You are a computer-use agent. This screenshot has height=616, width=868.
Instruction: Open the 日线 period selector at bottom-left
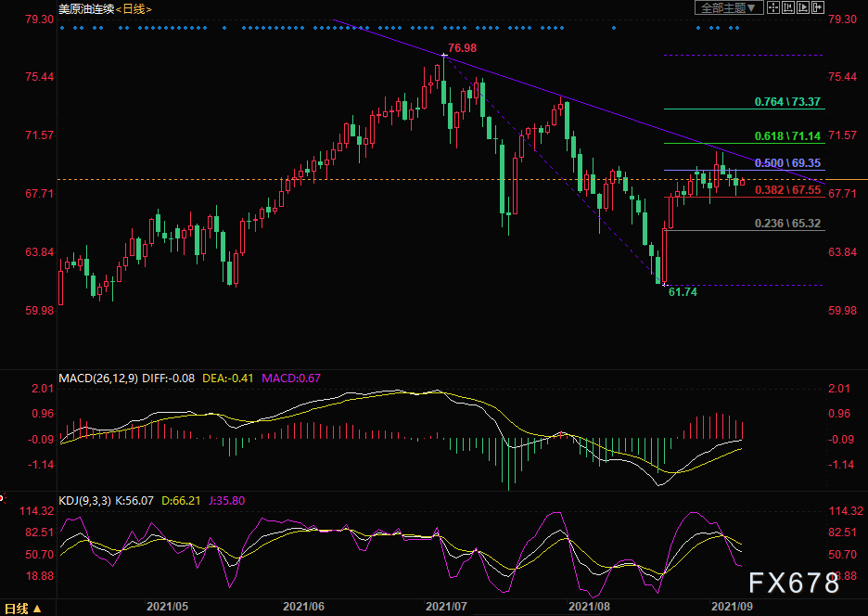pos(22,609)
